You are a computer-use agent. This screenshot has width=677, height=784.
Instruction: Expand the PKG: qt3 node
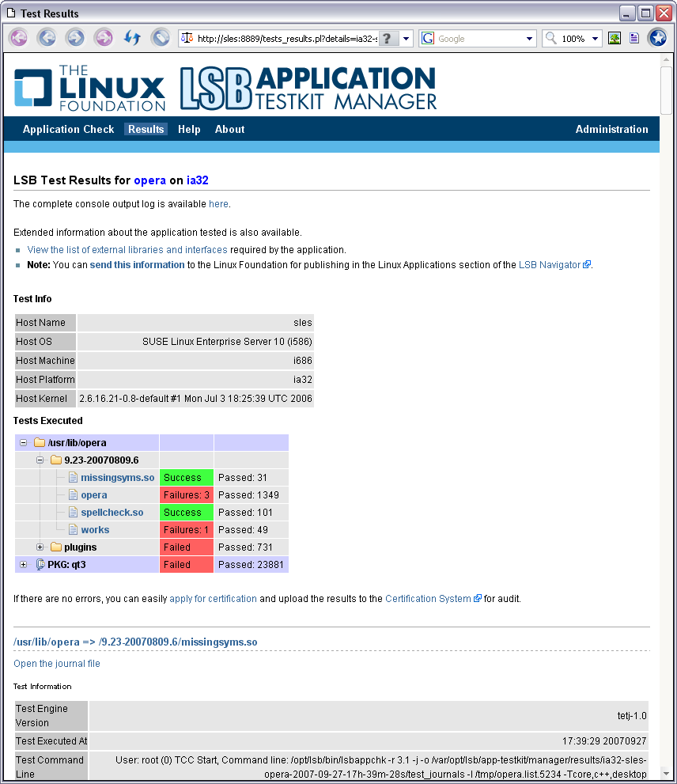tap(23, 565)
